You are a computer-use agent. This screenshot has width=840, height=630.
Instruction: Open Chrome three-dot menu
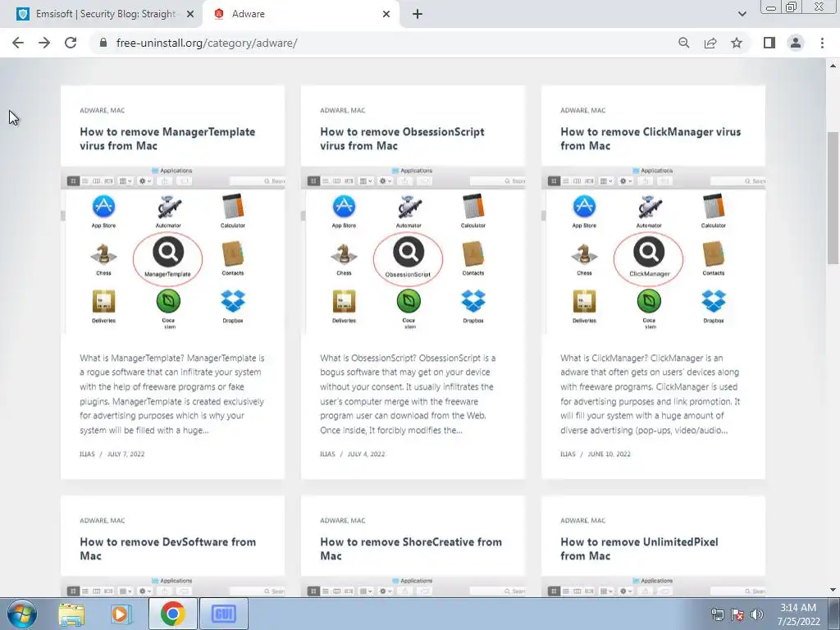tap(822, 43)
